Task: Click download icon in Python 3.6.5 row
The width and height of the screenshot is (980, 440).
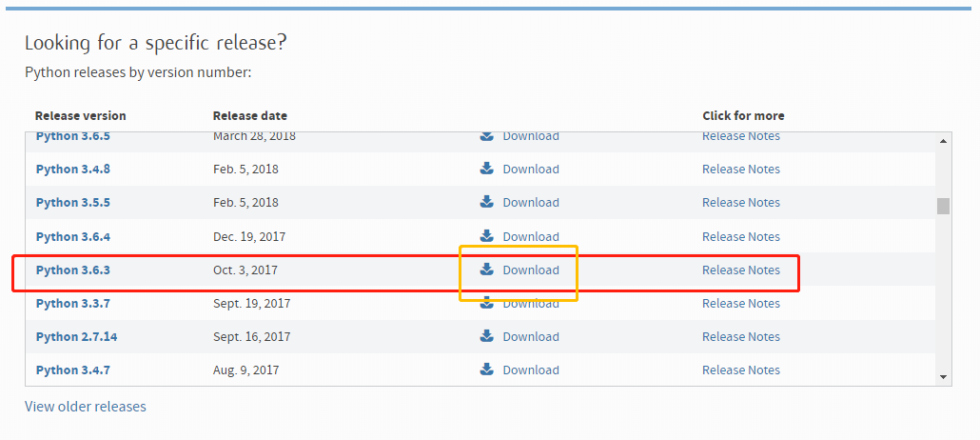Action: coord(487,136)
